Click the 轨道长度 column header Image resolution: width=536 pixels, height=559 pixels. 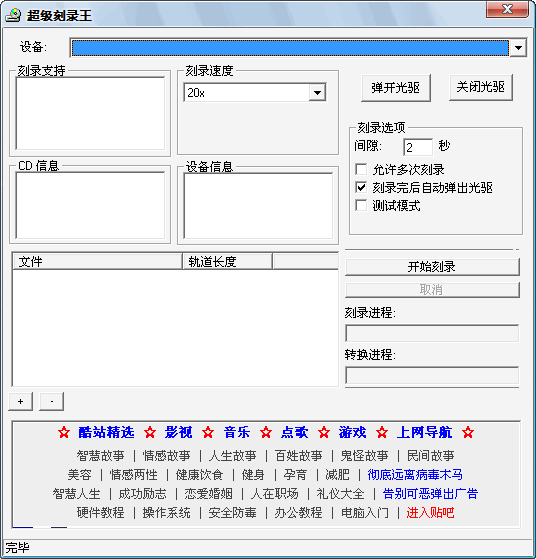click(x=227, y=261)
